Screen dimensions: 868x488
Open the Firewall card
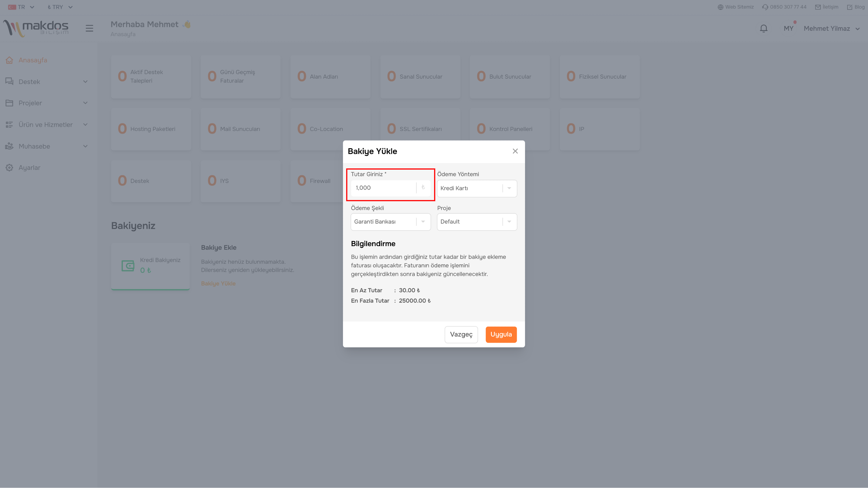click(317, 181)
